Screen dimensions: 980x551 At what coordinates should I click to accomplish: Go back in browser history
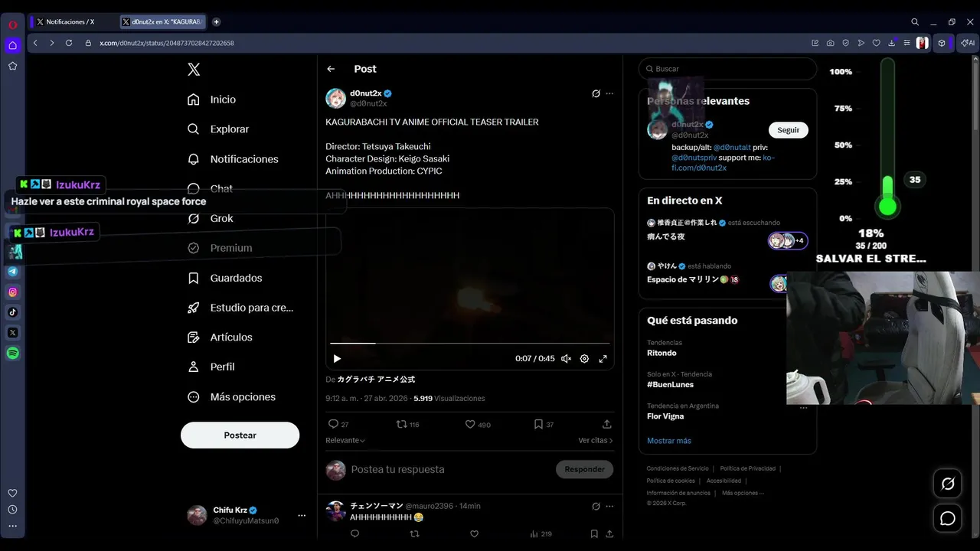pyautogui.click(x=35, y=43)
